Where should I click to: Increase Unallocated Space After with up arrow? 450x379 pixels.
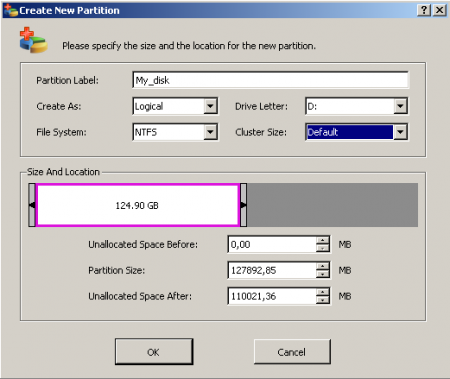click(x=322, y=292)
